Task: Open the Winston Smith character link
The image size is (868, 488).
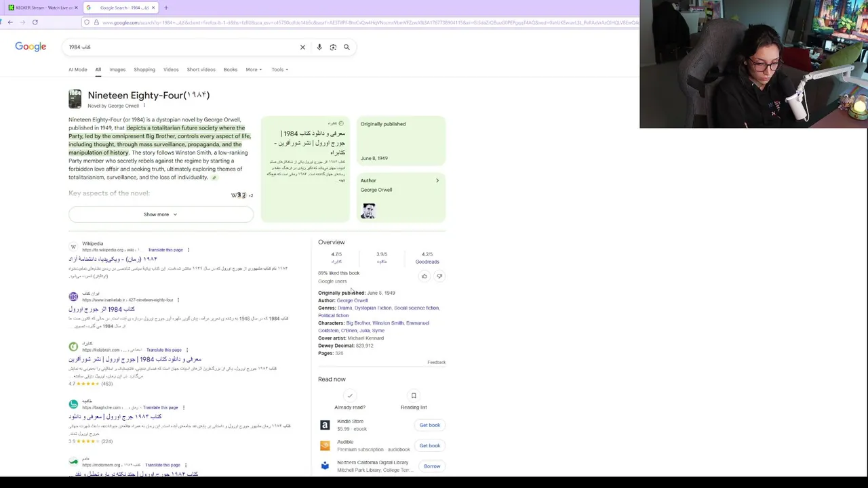Action: click(388, 323)
